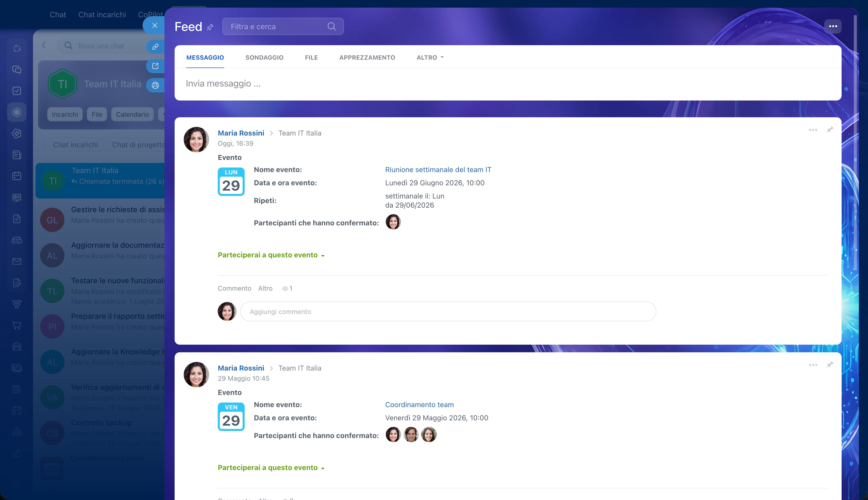Open Tasks checkmark icon in sidebar

[x=17, y=91]
